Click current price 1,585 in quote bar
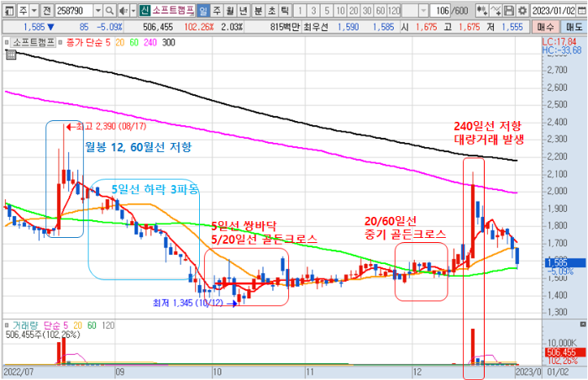This screenshot has width=588, height=380. 34,27
